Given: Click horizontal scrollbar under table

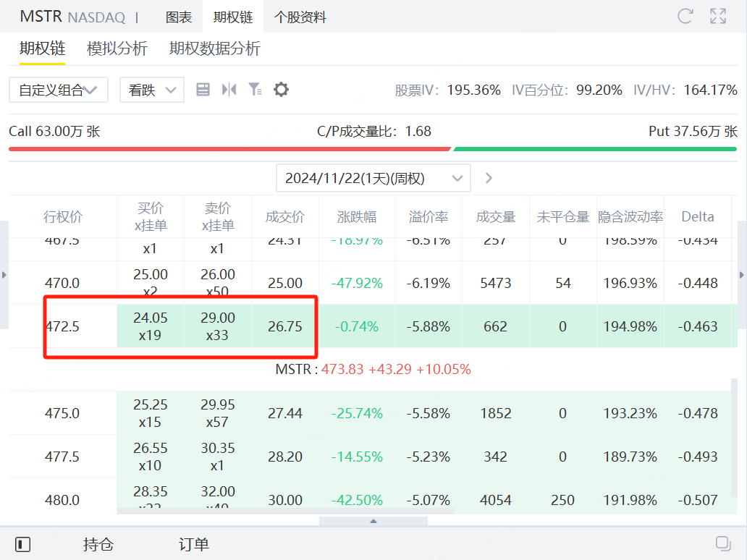Looking at the screenshot, I should (x=285, y=511).
